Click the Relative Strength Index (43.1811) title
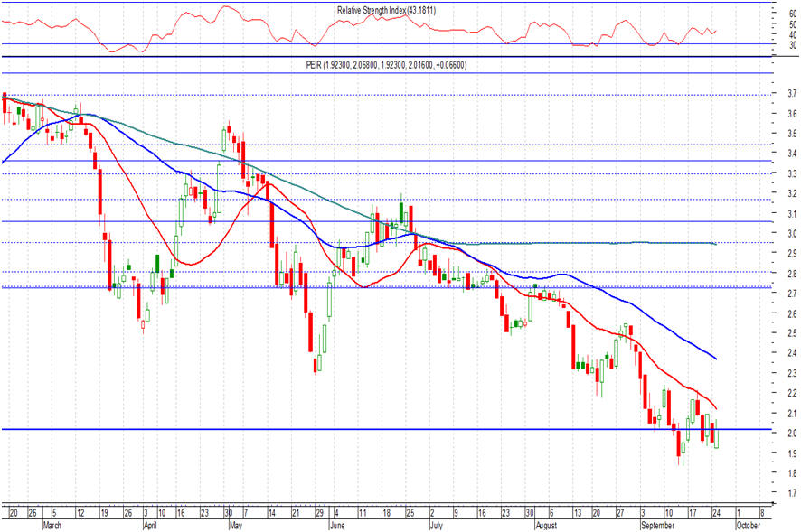 (x=386, y=10)
